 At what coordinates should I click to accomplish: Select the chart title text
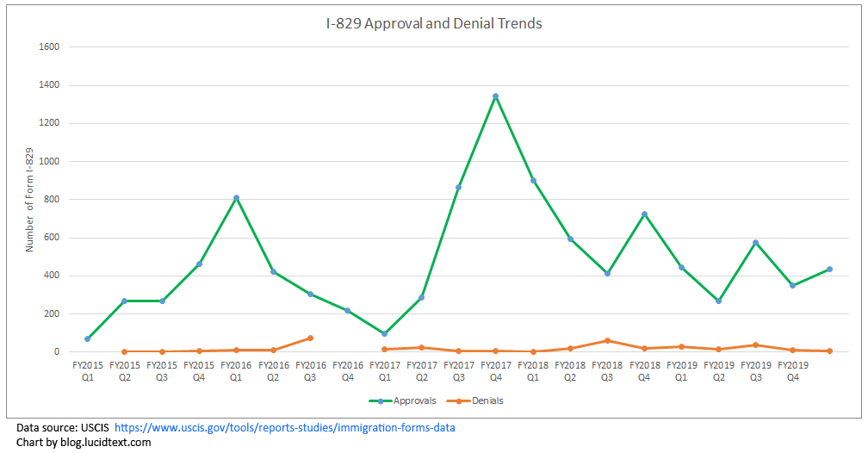coord(434,24)
